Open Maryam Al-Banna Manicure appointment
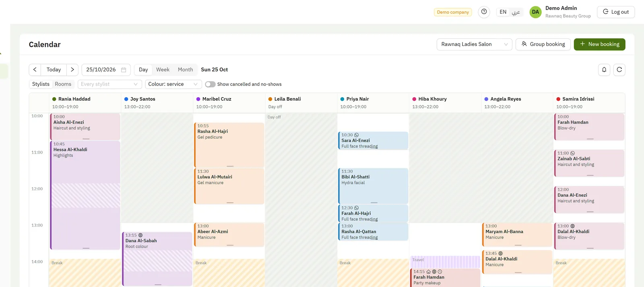644x287 pixels. pyautogui.click(x=517, y=235)
